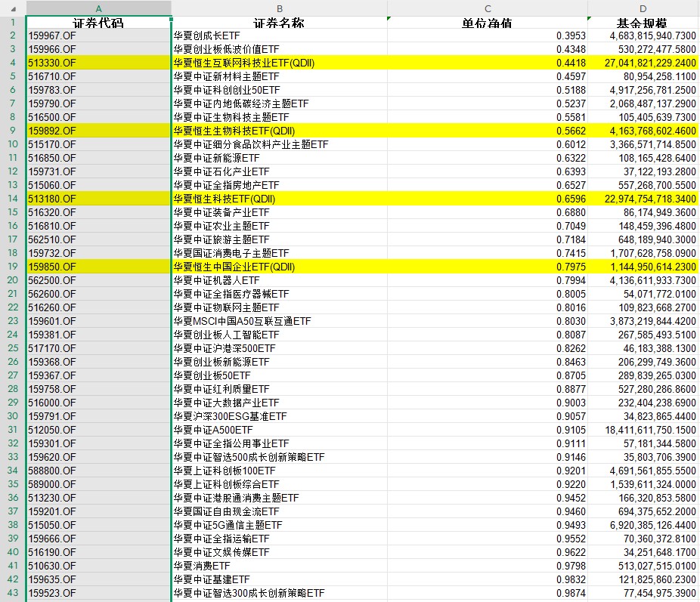Select row 43 header

[x=13, y=593]
